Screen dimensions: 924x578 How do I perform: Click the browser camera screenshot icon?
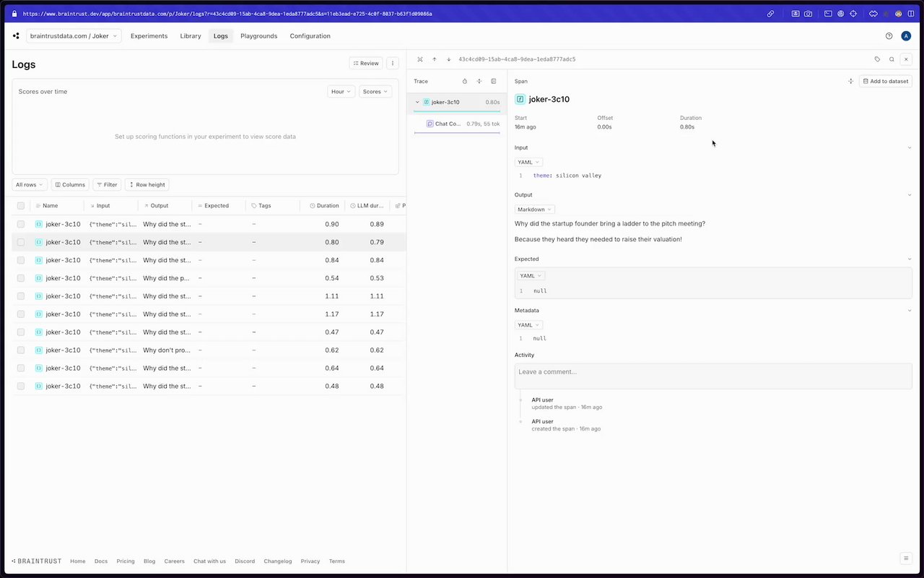pos(808,14)
